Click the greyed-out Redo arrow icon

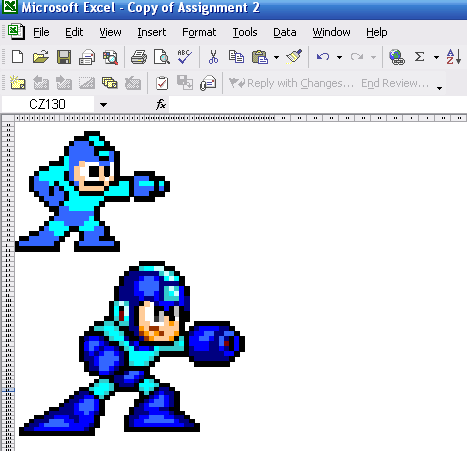(357, 57)
